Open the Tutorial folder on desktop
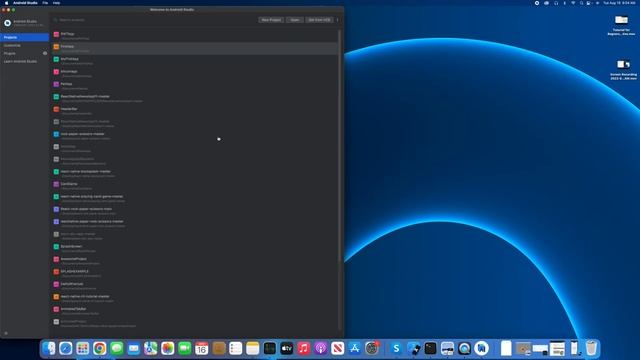 pyautogui.click(x=621, y=25)
